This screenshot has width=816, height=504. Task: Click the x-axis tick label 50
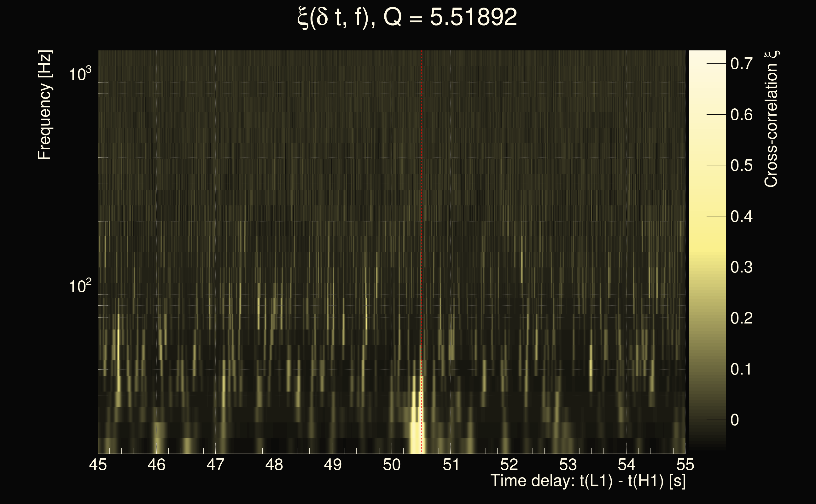[x=391, y=465]
